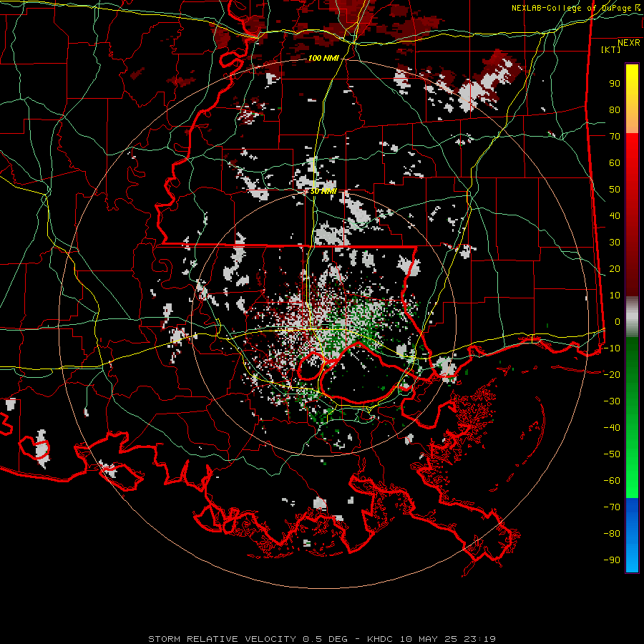Click the 40 value on the velocity scale

[615, 216]
